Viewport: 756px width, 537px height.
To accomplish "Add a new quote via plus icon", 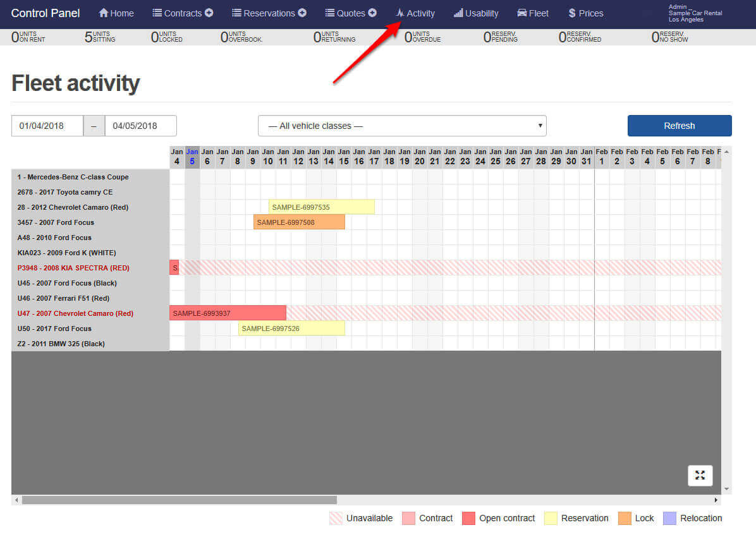I will [x=372, y=13].
